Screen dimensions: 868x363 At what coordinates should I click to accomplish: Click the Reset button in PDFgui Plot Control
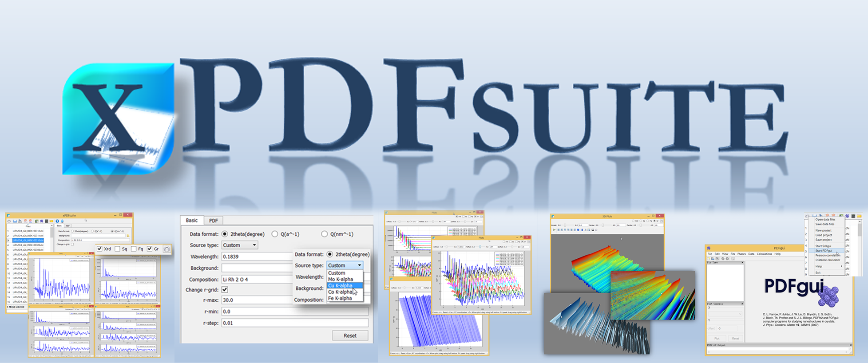coord(736,339)
